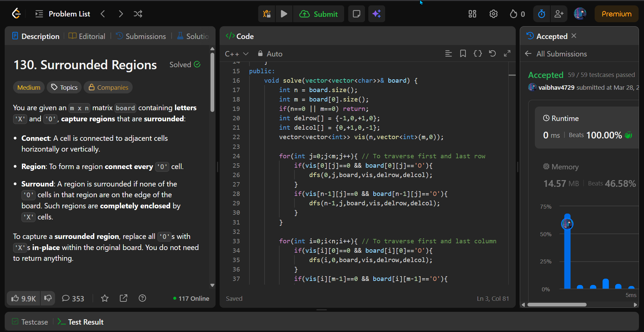Format code using the braces icon

pos(477,53)
